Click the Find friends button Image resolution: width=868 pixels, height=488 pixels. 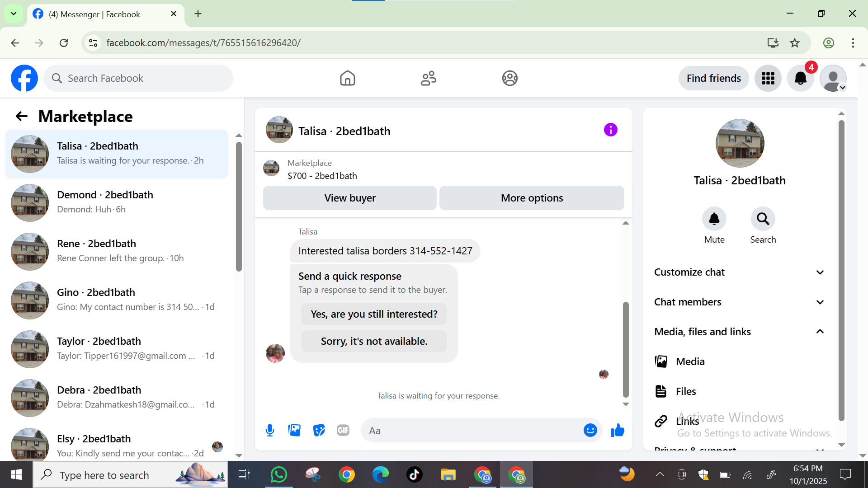click(x=713, y=78)
